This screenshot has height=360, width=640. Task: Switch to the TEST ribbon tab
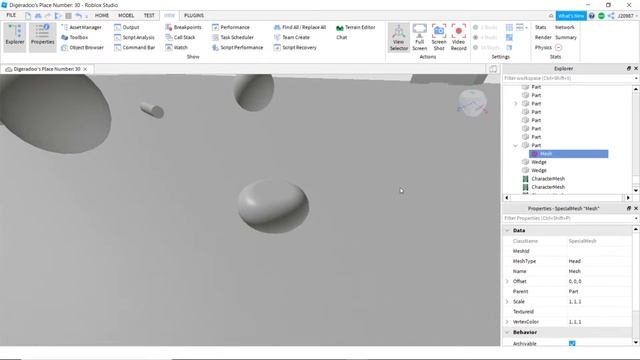click(149, 16)
